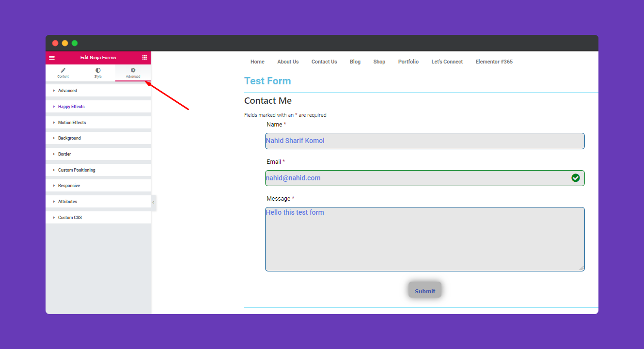The image size is (644, 349).
Task: Go to the Home nav link
Action: pyautogui.click(x=257, y=62)
